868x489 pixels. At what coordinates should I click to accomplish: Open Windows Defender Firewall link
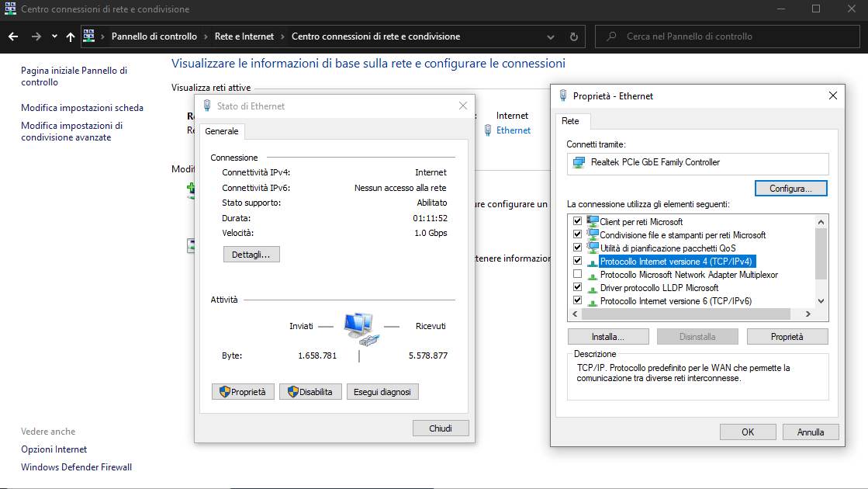(76, 466)
